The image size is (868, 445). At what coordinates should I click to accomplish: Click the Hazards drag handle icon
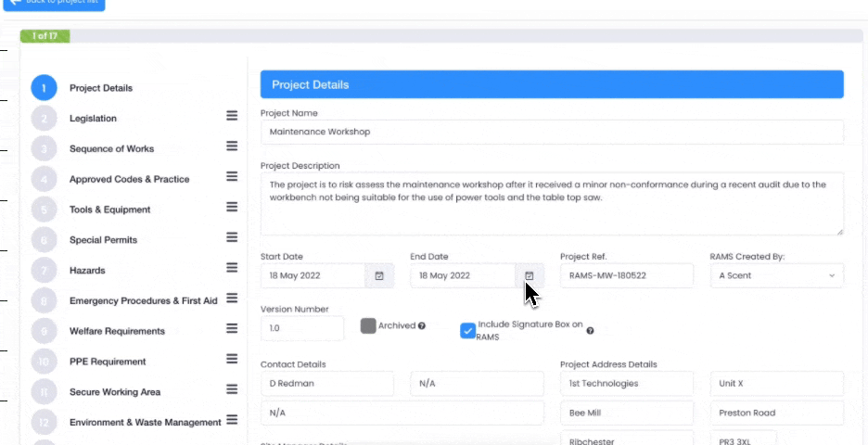click(232, 267)
